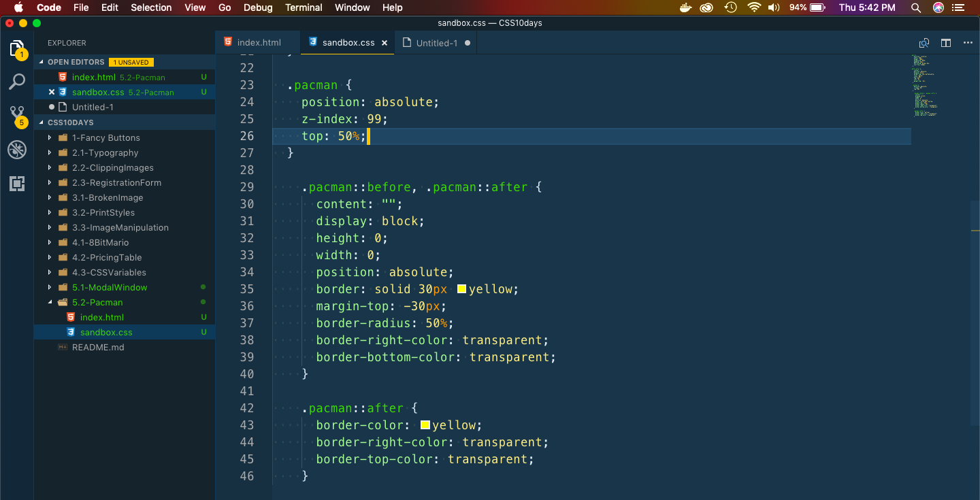Expand the 4.1-8BitMario folder
Image resolution: width=980 pixels, height=500 pixels.
(x=49, y=242)
